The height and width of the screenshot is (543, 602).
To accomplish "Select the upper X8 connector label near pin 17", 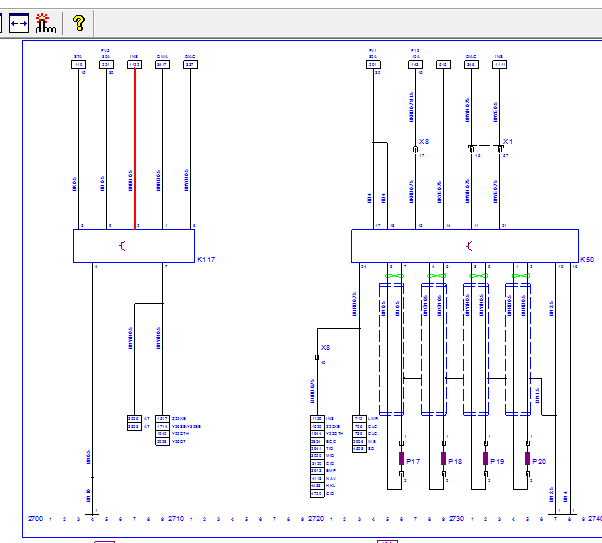I will coord(424,142).
